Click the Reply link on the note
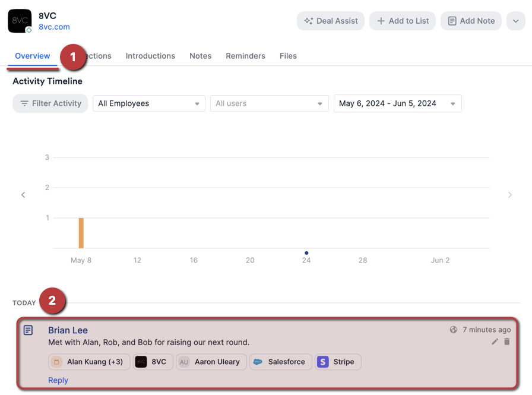 click(x=58, y=380)
